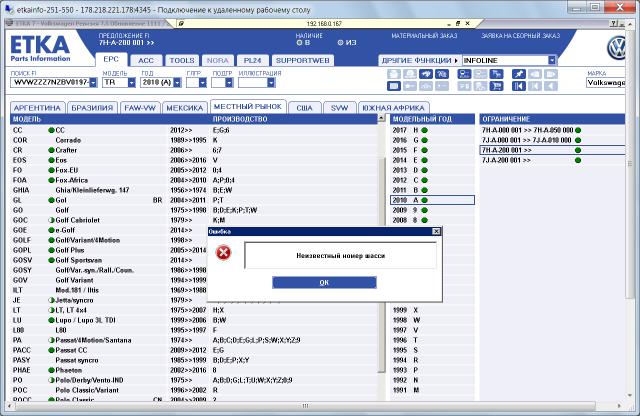This screenshot has width=640, height=416.
Task: Minimize the inner remote connection bar
Action: [449, 24]
